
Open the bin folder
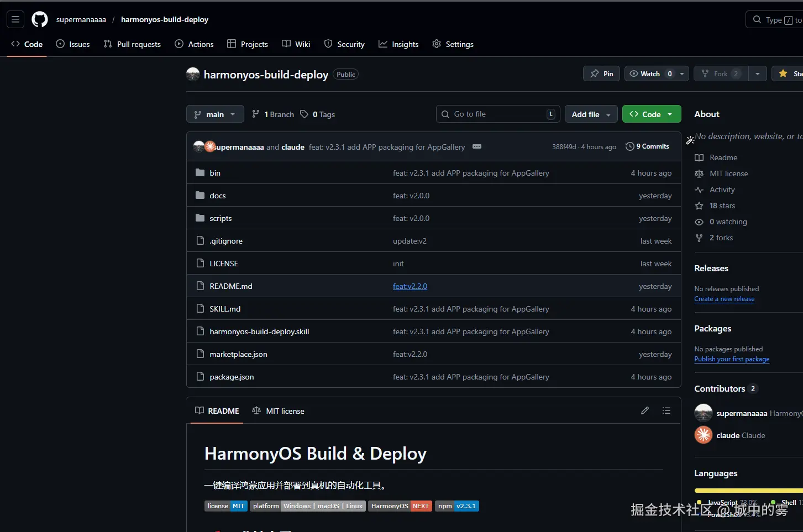215,173
